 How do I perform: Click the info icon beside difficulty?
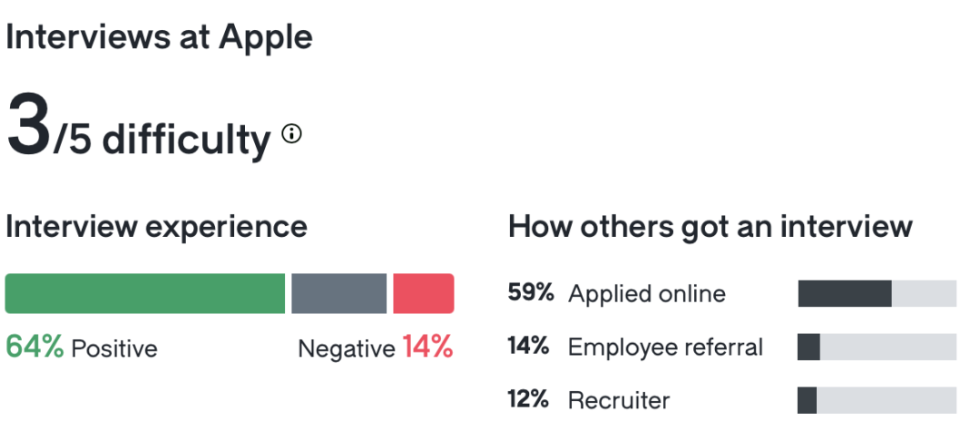pyautogui.click(x=291, y=134)
